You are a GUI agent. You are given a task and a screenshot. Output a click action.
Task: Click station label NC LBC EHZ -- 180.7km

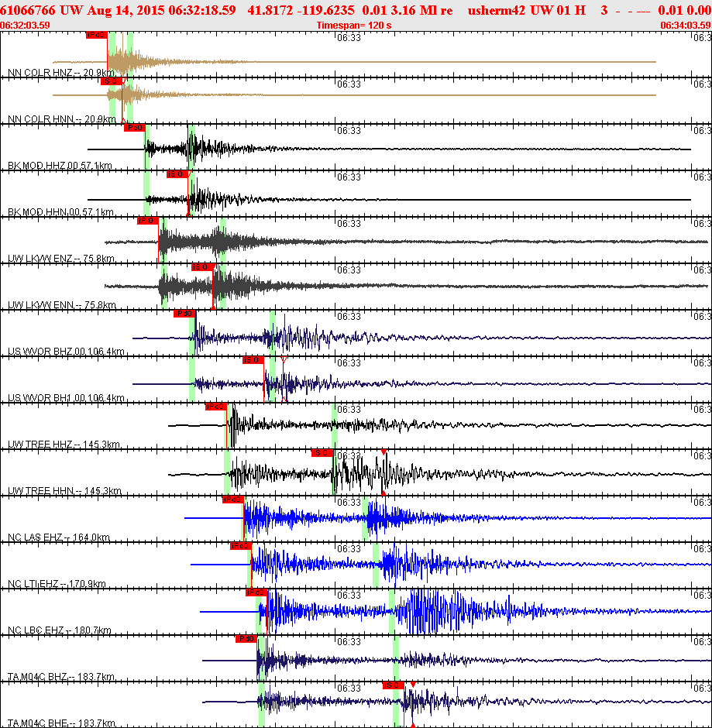(60, 630)
